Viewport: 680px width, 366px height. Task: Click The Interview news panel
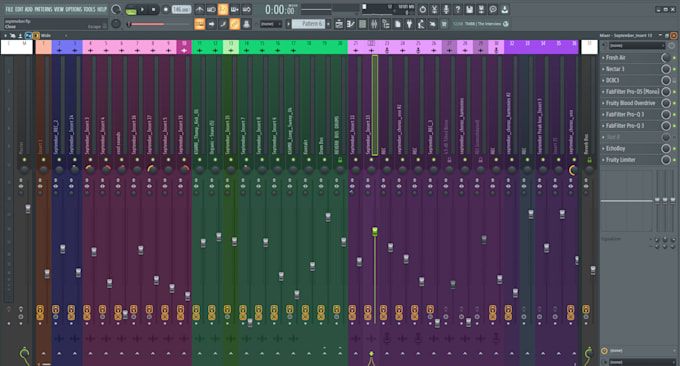click(481, 24)
